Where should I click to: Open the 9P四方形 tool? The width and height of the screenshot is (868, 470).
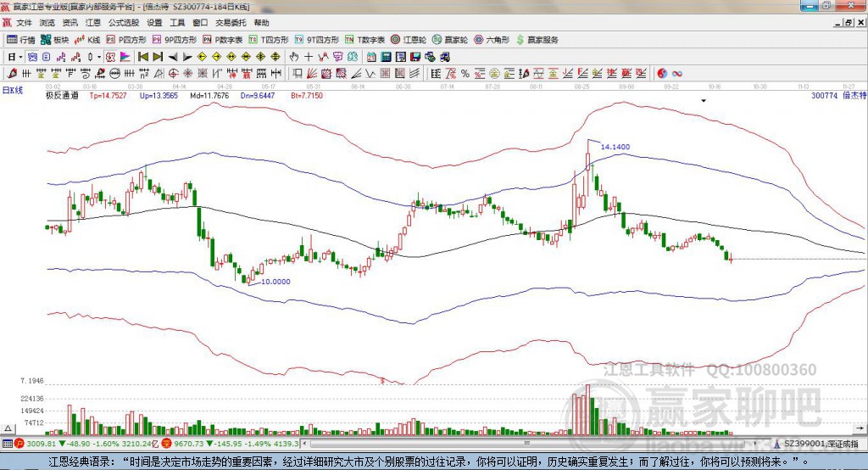pos(175,40)
